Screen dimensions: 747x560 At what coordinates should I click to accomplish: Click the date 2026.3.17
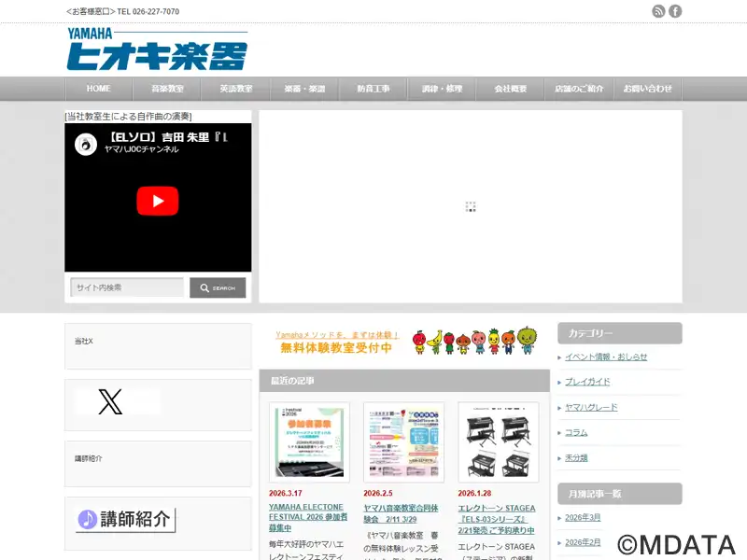(286, 494)
